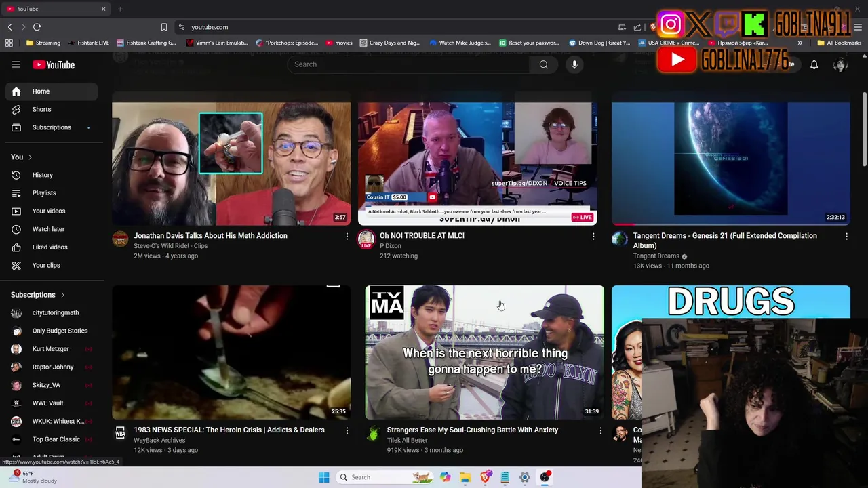Open more options for Strangers Ease video
Image resolution: width=868 pixels, height=488 pixels.
coord(600,430)
